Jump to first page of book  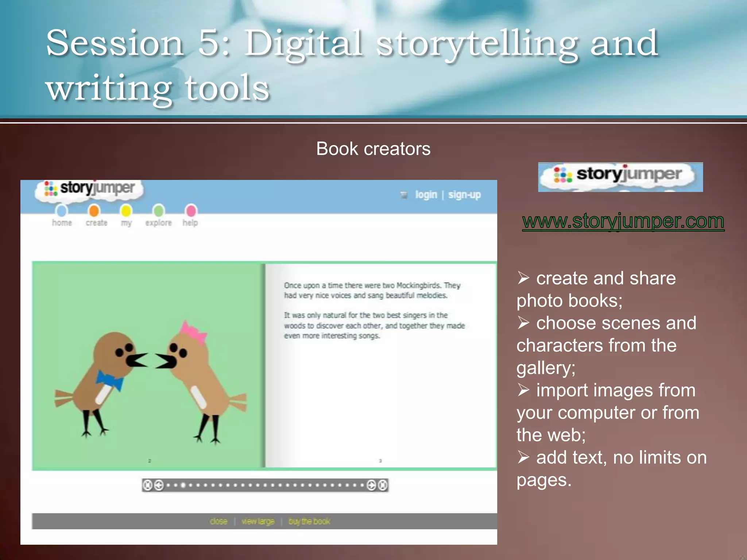(147, 485)
